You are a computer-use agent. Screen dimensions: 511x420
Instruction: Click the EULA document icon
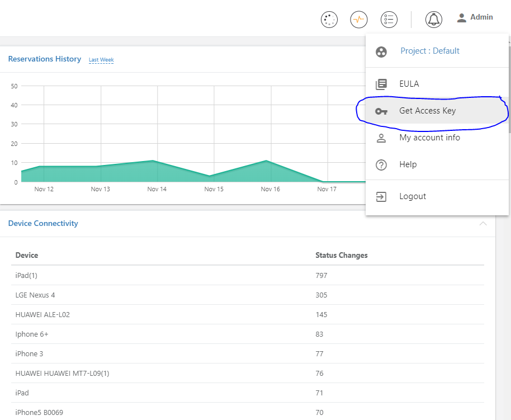pyautogui.click(x=381, y=84)
